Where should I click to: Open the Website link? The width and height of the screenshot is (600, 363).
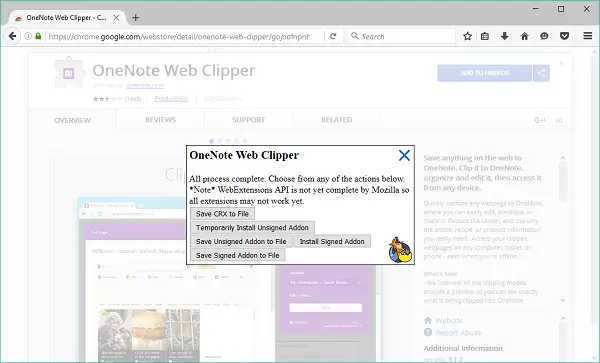(x=449, y=321)
